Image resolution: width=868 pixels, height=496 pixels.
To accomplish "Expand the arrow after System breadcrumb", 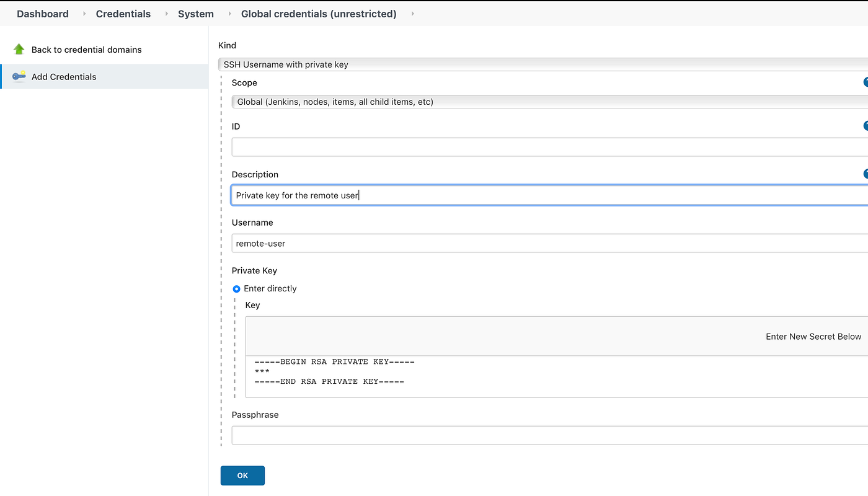I will click(229, 14).
